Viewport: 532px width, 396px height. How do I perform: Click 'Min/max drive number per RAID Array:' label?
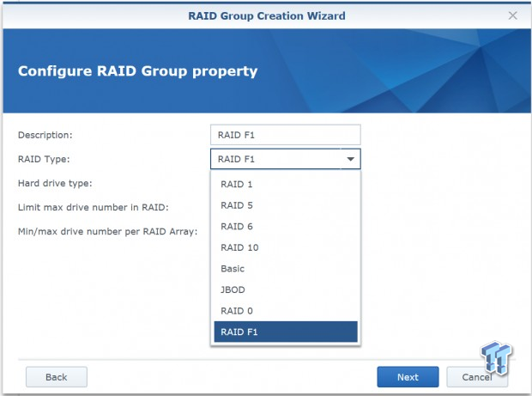pos(107,232)
